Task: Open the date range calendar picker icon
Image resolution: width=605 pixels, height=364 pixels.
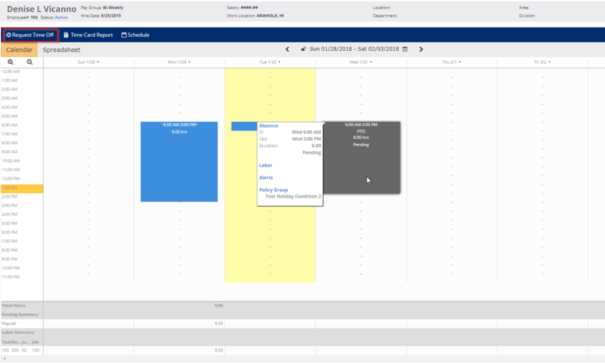Action: pos(405,49)
